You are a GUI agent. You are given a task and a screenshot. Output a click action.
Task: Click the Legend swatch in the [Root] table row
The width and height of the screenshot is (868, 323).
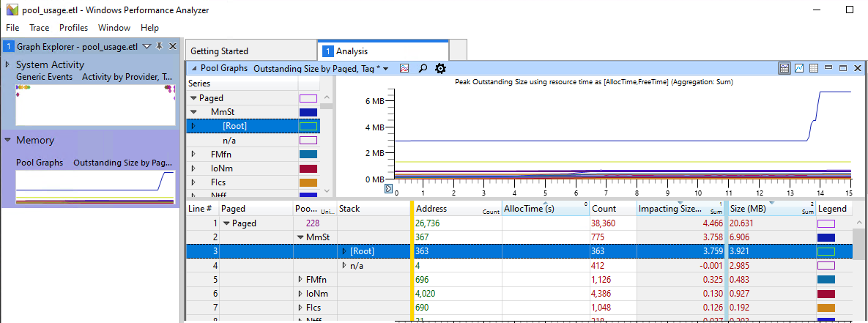pos(826,252)
